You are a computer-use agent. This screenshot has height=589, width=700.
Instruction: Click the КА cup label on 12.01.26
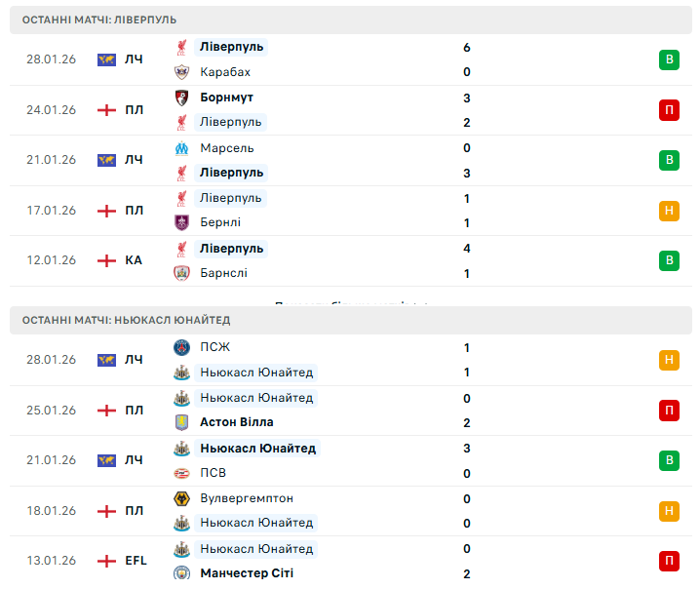click(x=134, y=260)
